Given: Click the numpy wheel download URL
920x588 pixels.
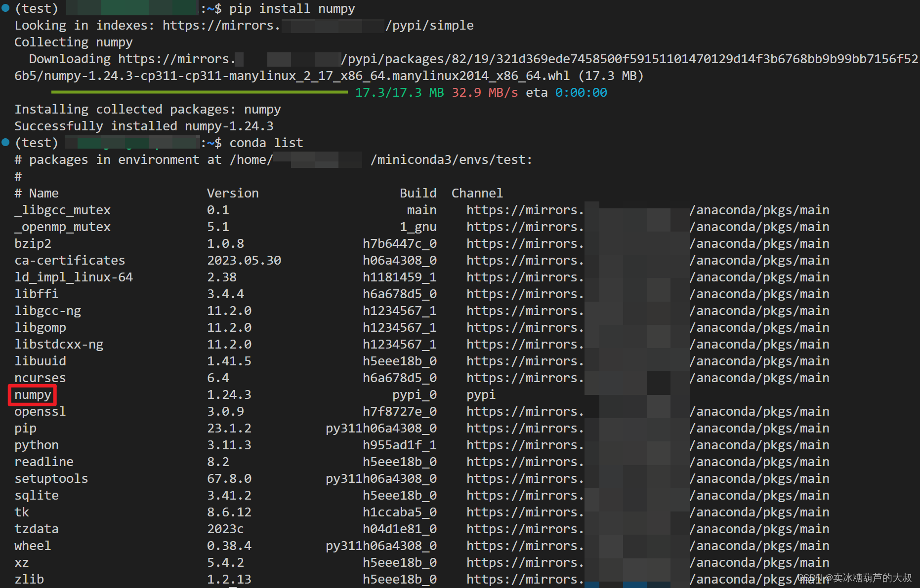Looking at the screenshot, I should pos(466,68).
